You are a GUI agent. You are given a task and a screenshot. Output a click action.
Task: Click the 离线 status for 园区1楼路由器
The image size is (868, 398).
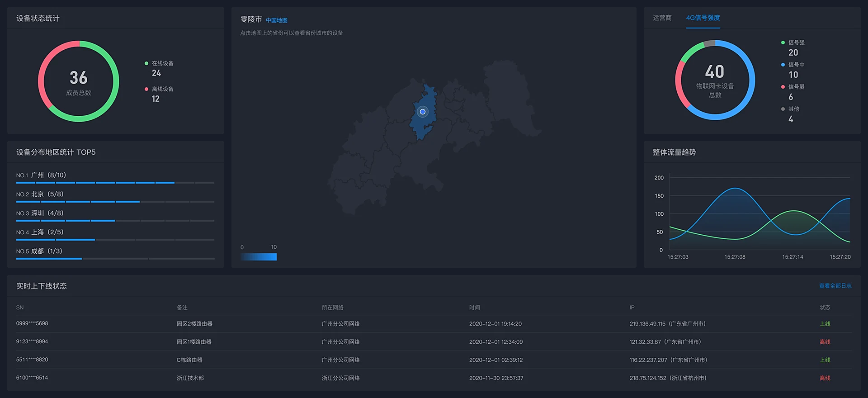pyautogui.click(x=825, y=342)
